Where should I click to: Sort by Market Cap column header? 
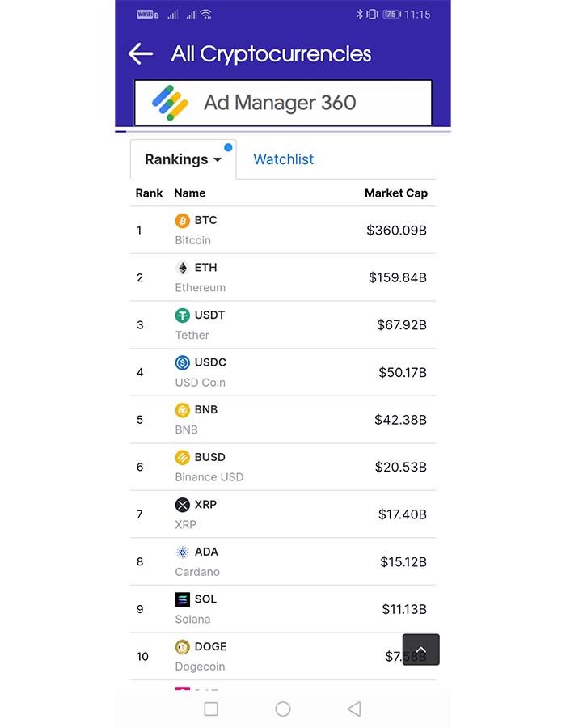pyautogui.click(x=395, y=193)
